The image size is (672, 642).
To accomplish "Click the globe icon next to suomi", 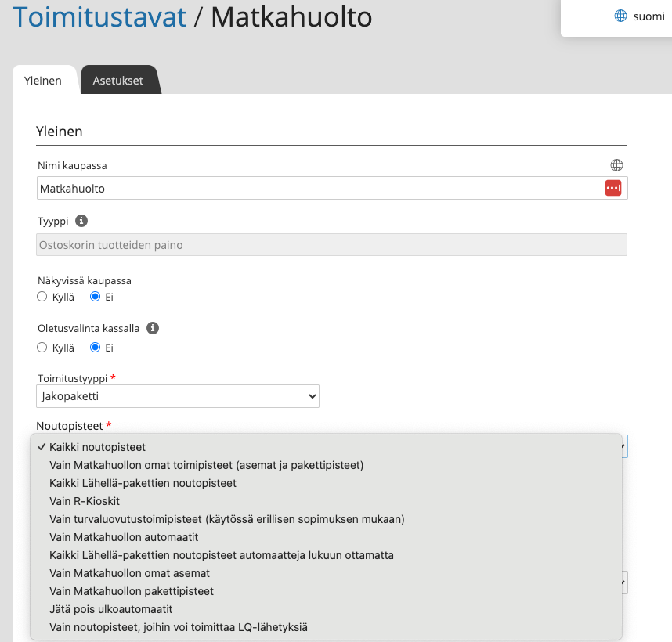I will tap(620, 16).
